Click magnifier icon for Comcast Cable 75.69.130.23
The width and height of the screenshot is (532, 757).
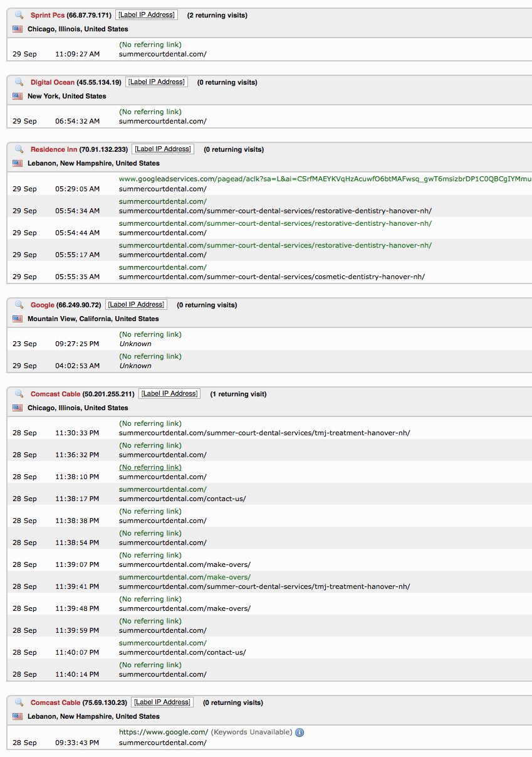pos(19,702)
